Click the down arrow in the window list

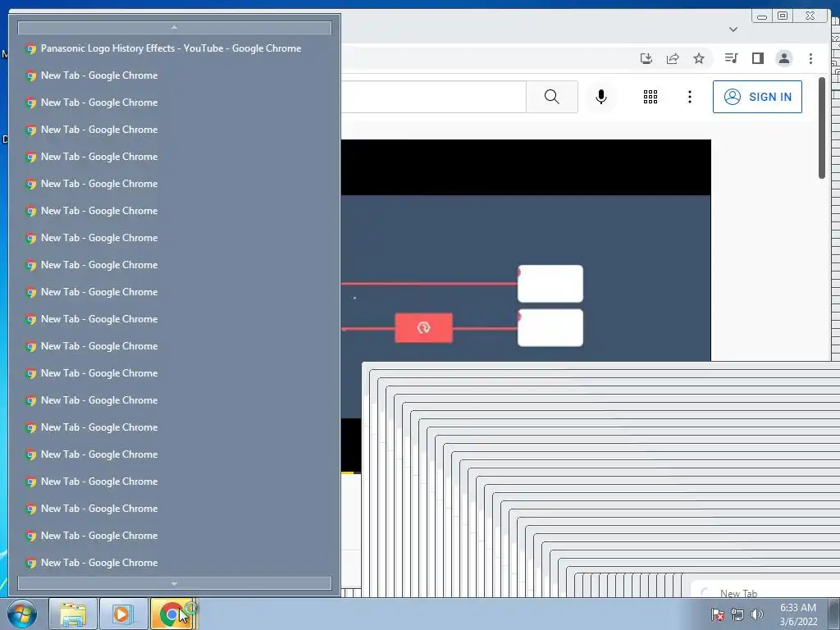pyautogui.click(x=174, y=583)
